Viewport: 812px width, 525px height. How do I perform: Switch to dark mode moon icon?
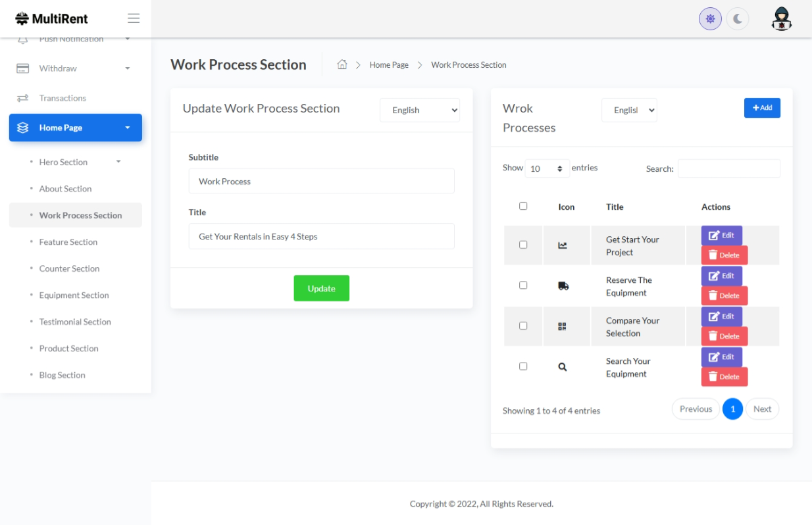click(738, 19)
